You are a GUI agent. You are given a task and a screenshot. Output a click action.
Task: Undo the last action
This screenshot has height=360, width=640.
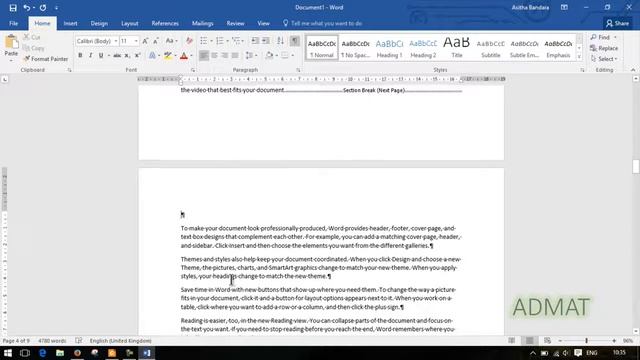coord(27,8)
